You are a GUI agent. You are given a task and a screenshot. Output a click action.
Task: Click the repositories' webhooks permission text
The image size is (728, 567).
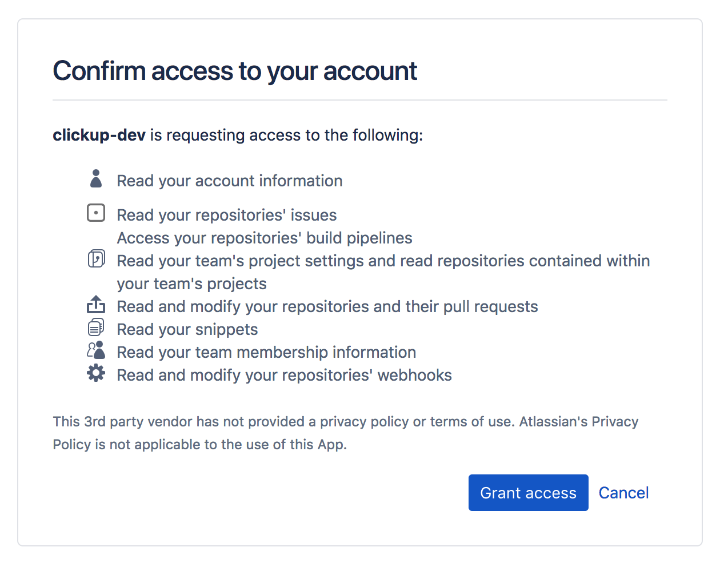(284, 375)
